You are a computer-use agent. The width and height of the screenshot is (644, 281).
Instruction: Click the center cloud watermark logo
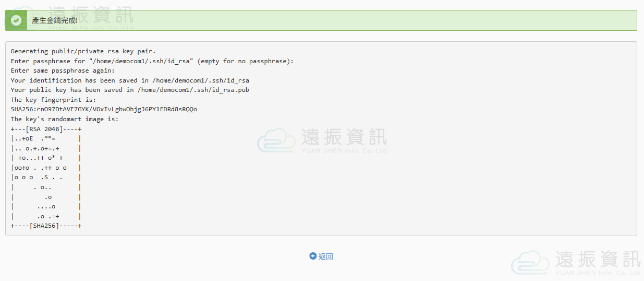click(276, 139)
